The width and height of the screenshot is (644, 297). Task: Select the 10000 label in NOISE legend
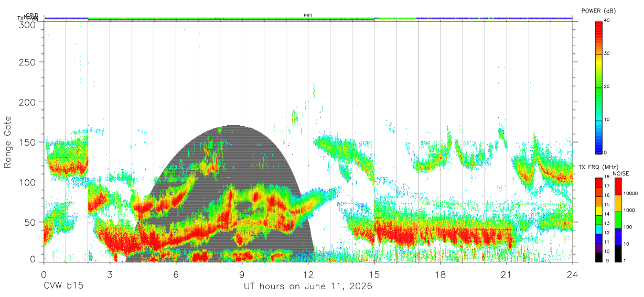coord(631,193)
